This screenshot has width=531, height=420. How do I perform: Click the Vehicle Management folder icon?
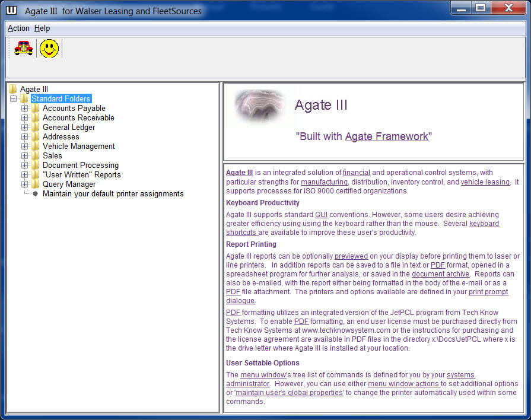(x=36, y=146)
